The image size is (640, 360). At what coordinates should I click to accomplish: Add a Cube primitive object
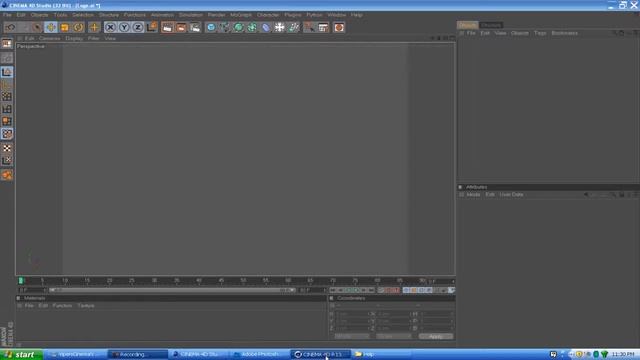(x=211, y=27)
